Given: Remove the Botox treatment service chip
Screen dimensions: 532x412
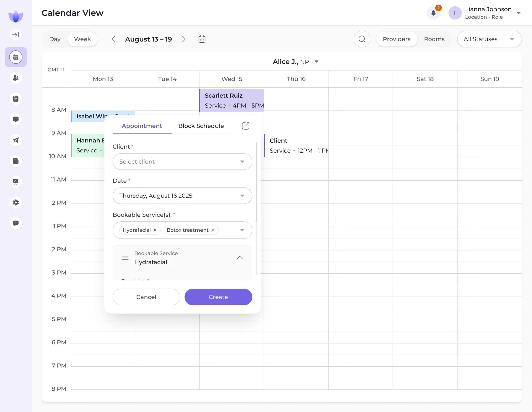Looking at the screenshot, I should coord(212,230).
